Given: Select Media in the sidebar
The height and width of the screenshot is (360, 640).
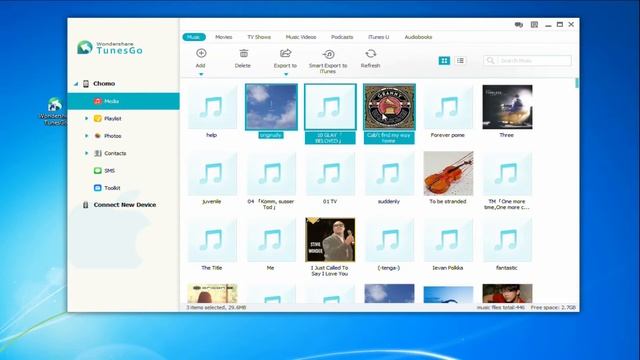Looking at the screenshot, I should click(123, 101).
